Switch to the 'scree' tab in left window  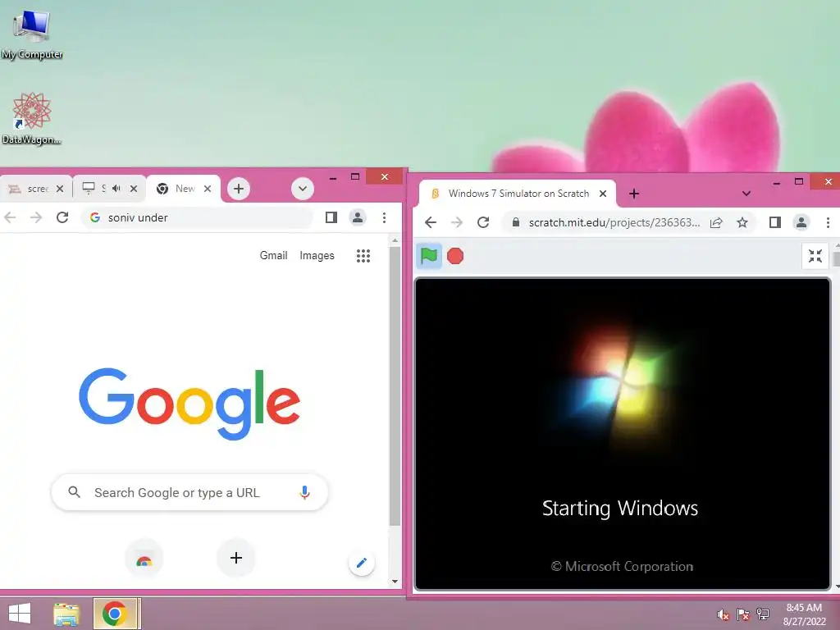(x=35, y=189)
